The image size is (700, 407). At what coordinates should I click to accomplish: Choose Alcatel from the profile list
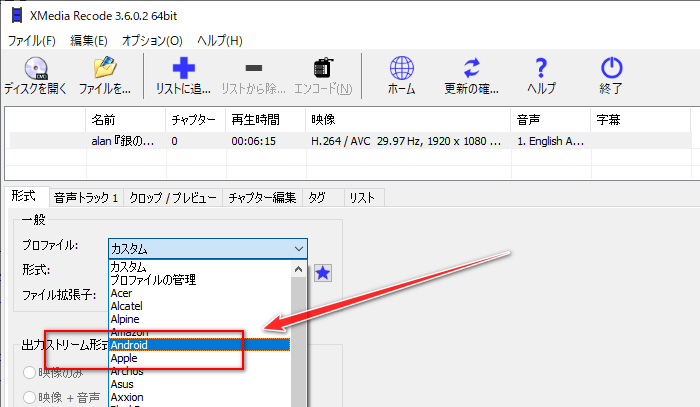(x=200, y=306)
